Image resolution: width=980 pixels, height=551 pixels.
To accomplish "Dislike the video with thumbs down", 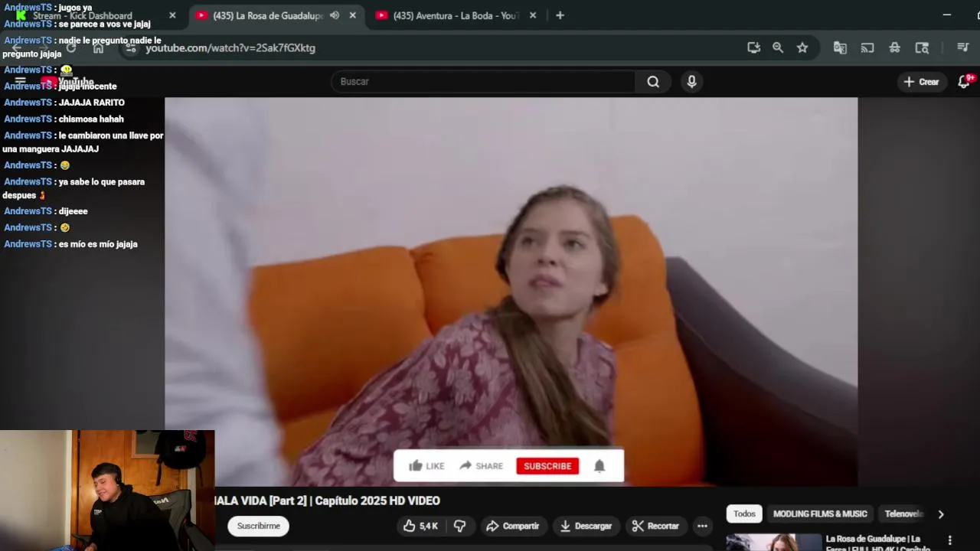I will [459, 526].
